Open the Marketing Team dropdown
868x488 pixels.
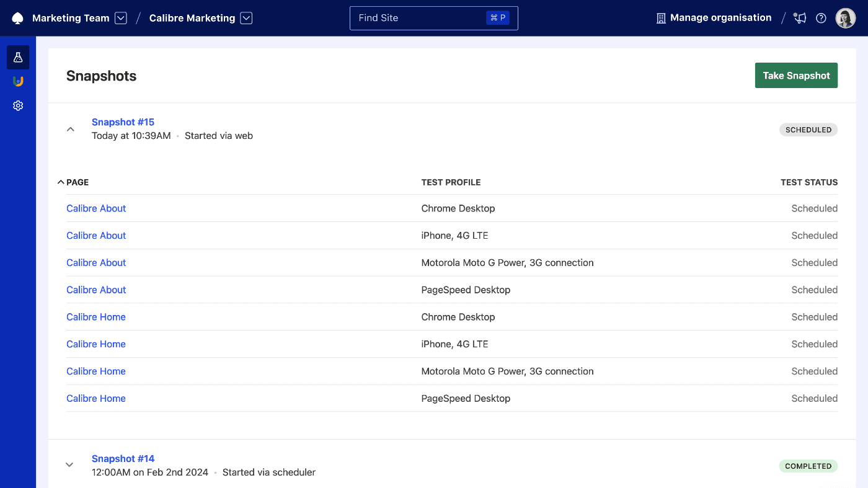pyautogui.click(x=120, y=18)
